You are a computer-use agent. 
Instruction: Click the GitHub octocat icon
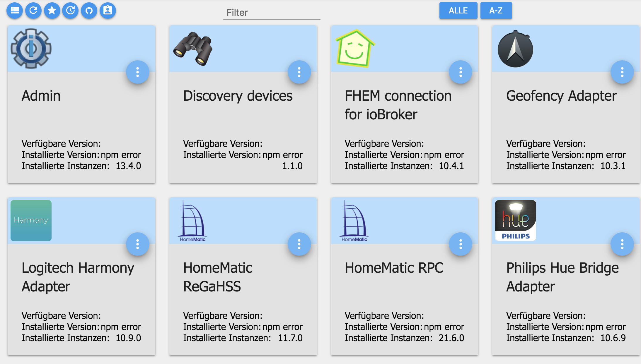tap(89, 11)
